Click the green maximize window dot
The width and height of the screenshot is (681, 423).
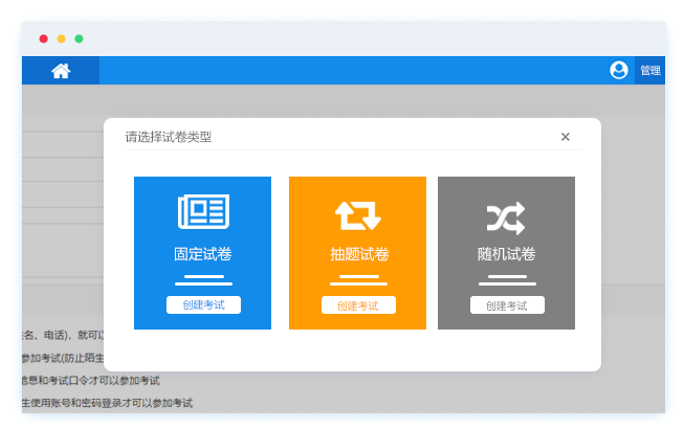coord(79,39)
